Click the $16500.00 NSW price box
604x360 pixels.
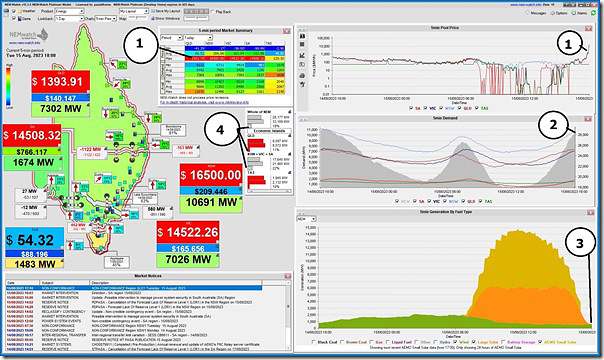click(211, 175)
